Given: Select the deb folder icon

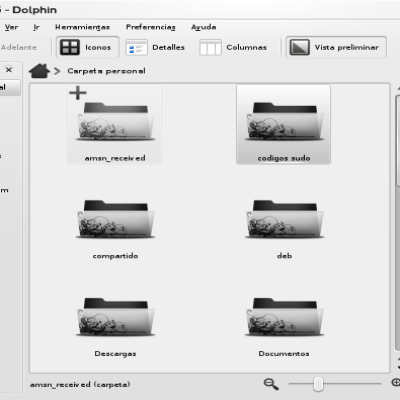Looking at the screenshot, I should point(284,219).
